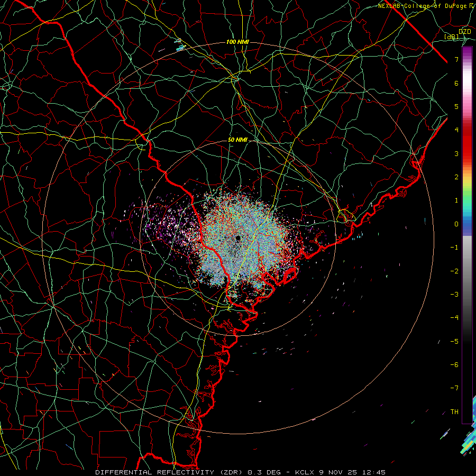Click the "[dB]" units label
This screenshot has height=476, width=476.
coord(452,37)
